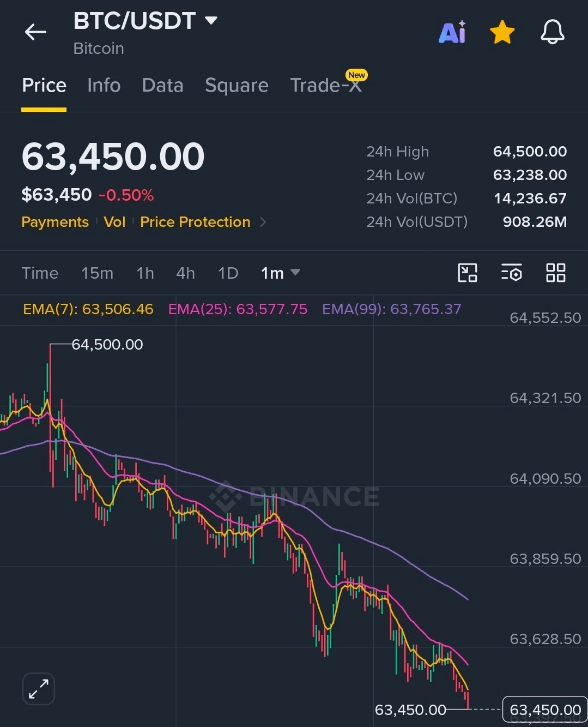Viewport: 588px width, 727px height.
Task: Click the 64,090.50 price axis label
Action: pos(545,479)
